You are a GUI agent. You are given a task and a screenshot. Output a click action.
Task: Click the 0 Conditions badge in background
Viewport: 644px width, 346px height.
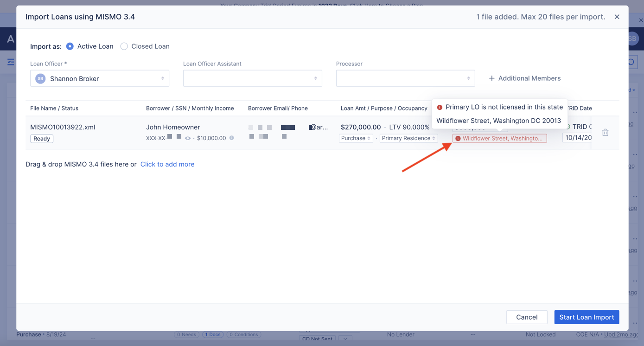[x=244, y=334]
